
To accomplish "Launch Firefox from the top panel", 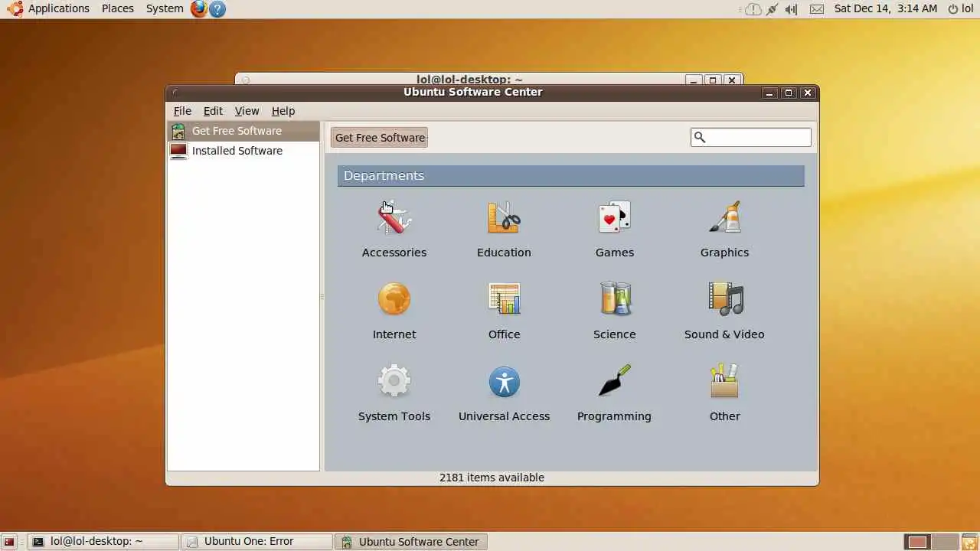I will (x=199, y=8).
